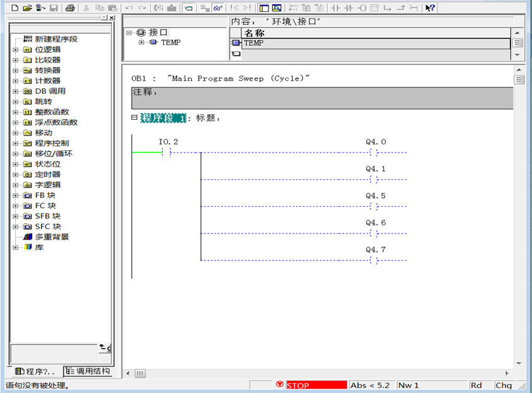Insert a normally closed contact

coord(348,8)
